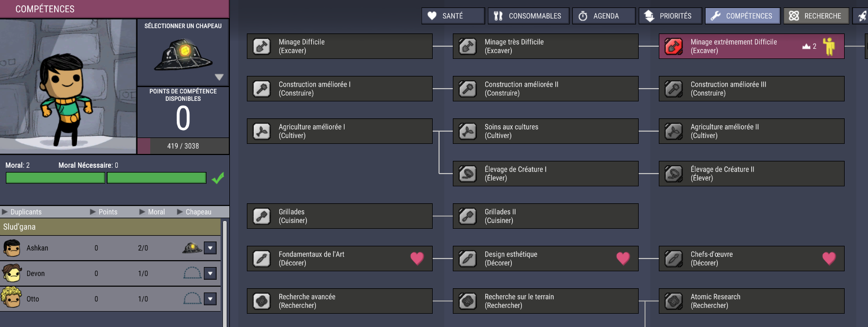Click the Agriculture améliorée I sprout icon
Viewport: 868px width, 327px height.
click(262, 132)
